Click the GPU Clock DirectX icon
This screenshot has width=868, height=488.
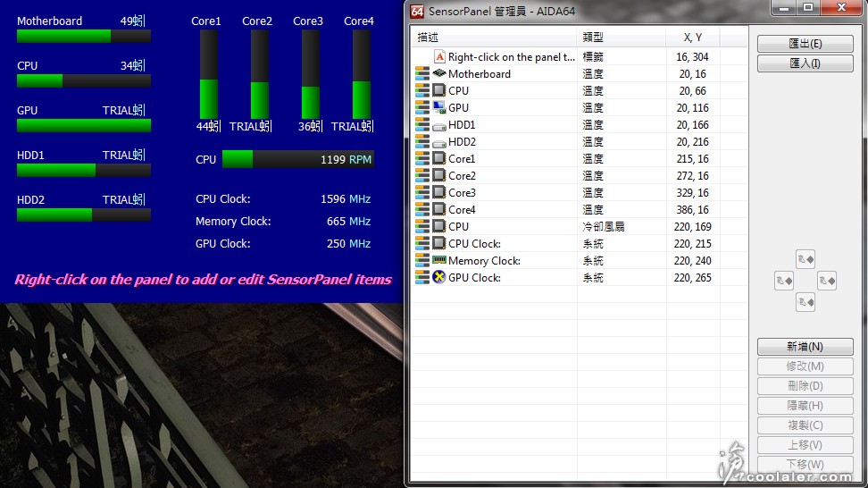[x=439, y=277]
